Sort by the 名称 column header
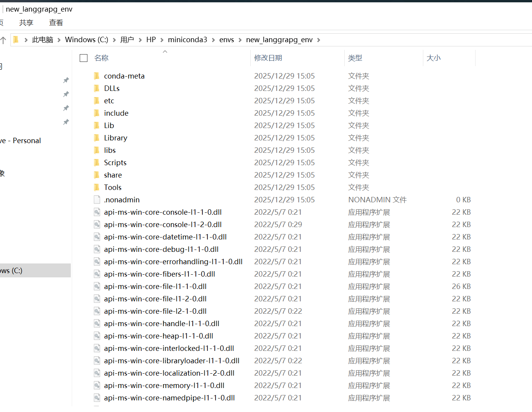 pyautogui.click(x=101, y=58)
